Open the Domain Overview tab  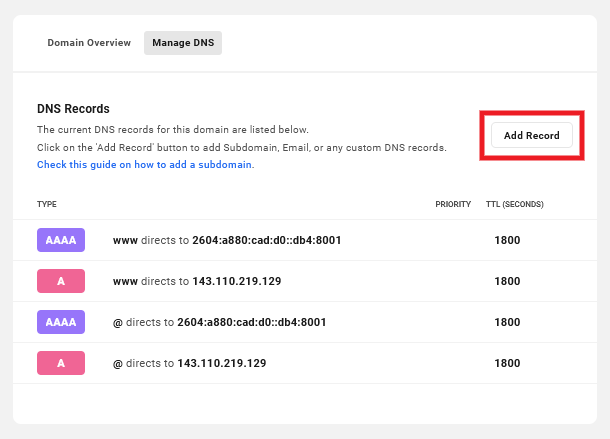89,43
